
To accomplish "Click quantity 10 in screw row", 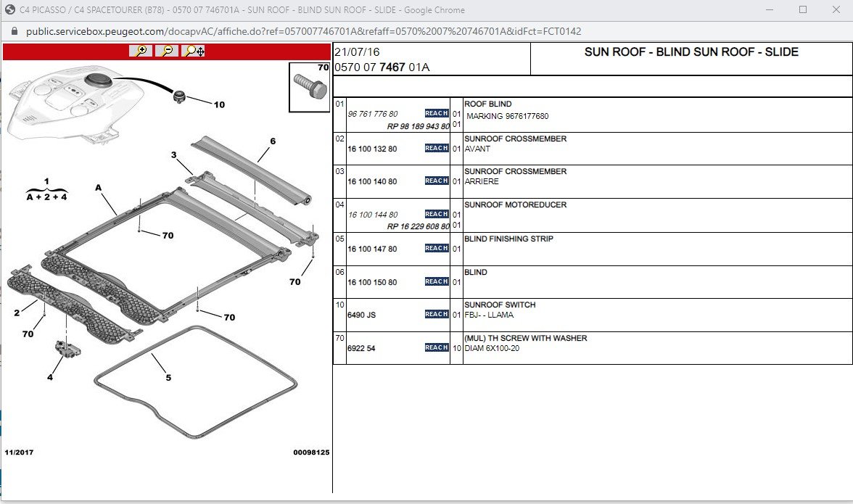I will pos(456,348).
